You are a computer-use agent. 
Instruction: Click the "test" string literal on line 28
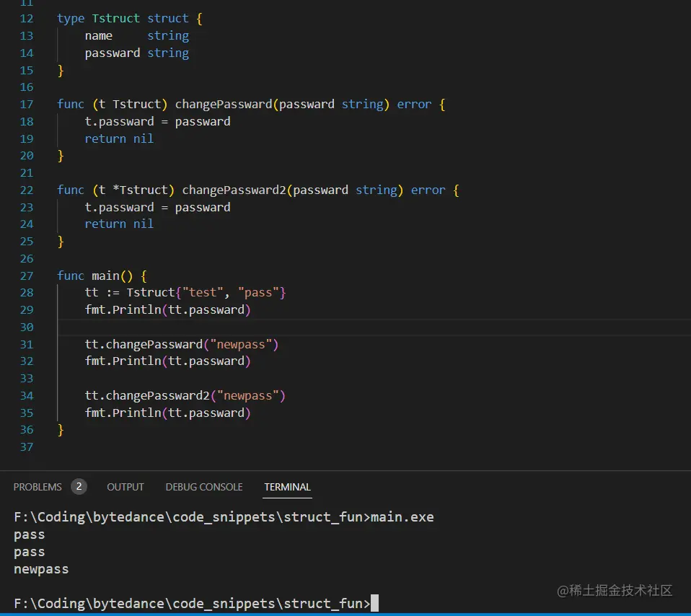coord(203,293)
